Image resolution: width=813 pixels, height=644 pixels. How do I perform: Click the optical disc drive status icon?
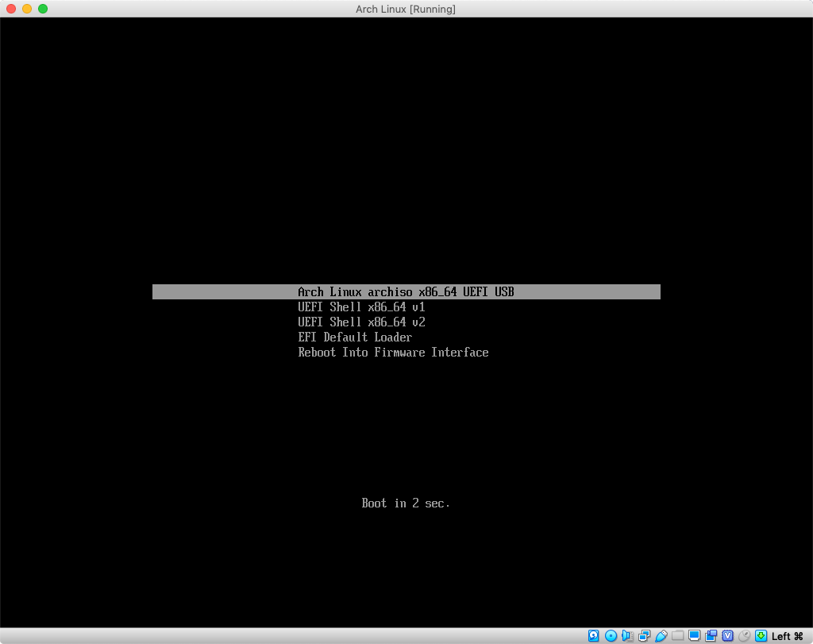pos(611,636)
